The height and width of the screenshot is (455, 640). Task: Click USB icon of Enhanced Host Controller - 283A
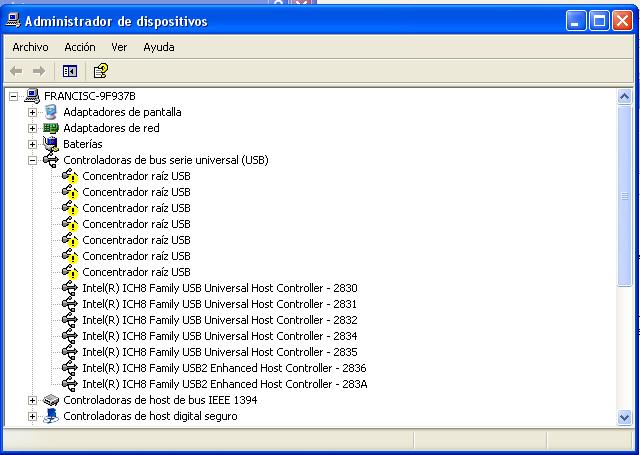69,384
